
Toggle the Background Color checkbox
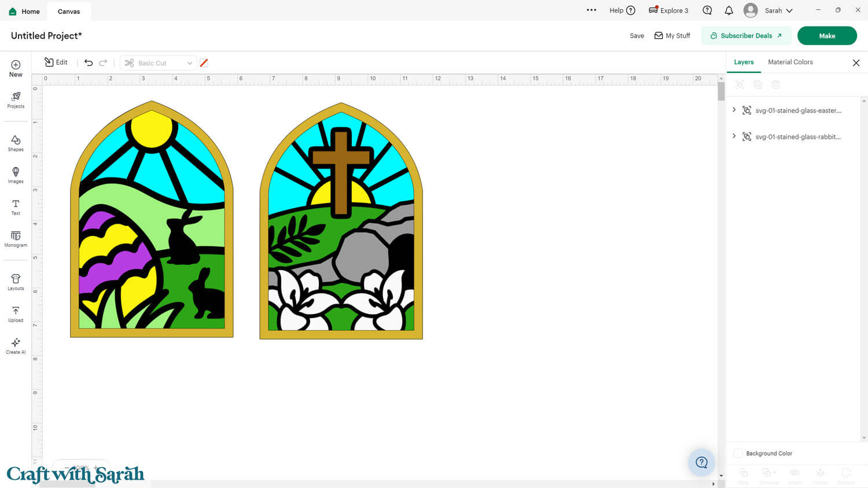pyautogui.click(x=738, y=453)
